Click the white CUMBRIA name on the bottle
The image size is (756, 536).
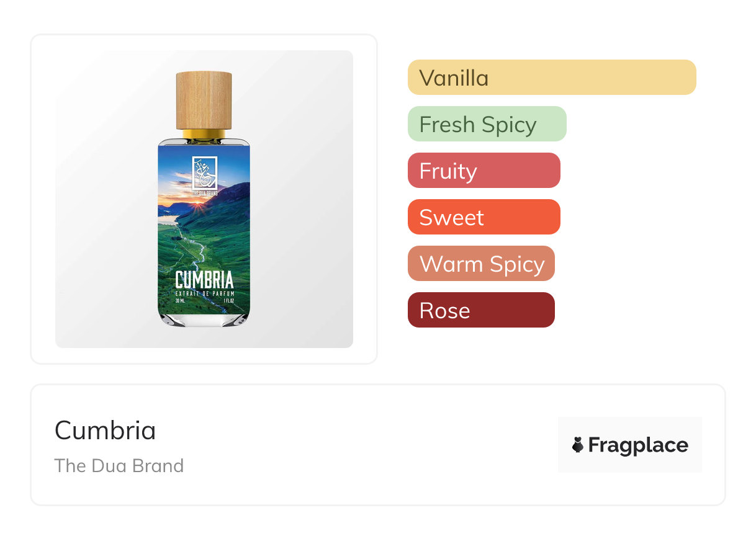[x=204, y=280]
